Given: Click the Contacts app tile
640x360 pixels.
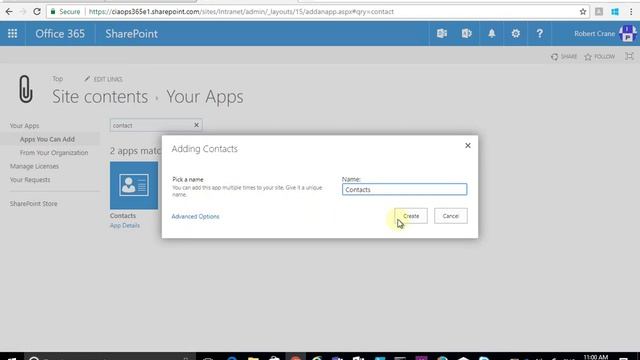Looking at the screenshot, I should (x=134, y=185).
